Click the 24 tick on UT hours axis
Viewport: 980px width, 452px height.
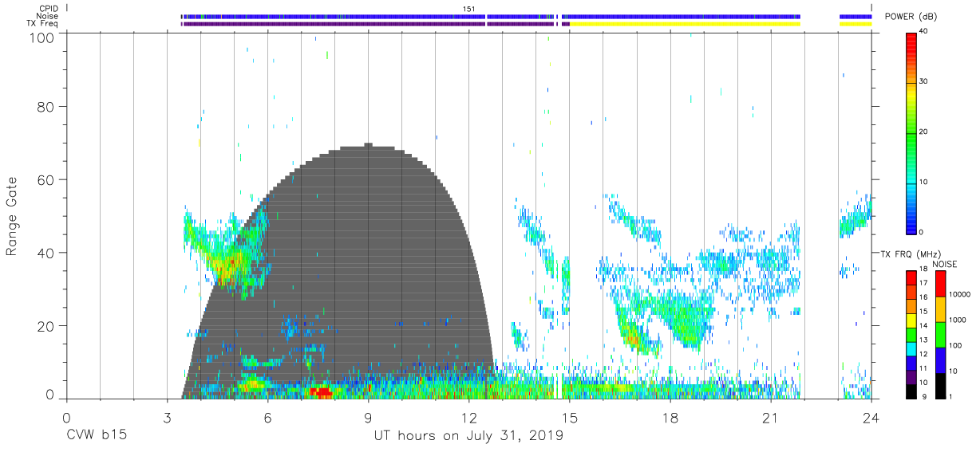click(871, 419)
